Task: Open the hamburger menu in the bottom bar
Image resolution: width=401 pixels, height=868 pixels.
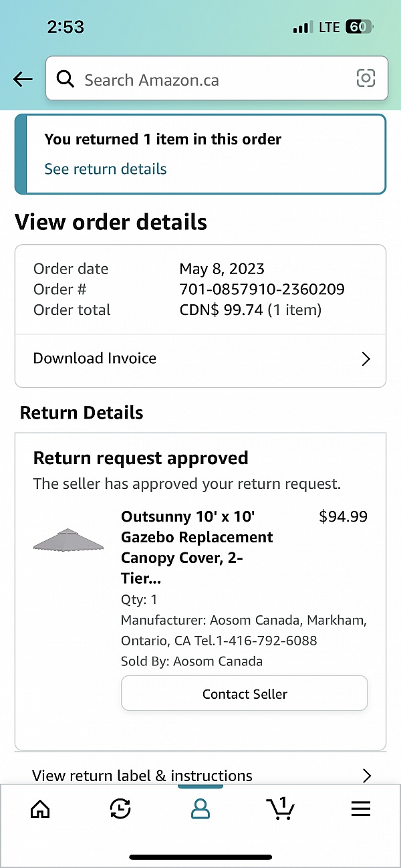Action: 360,808
